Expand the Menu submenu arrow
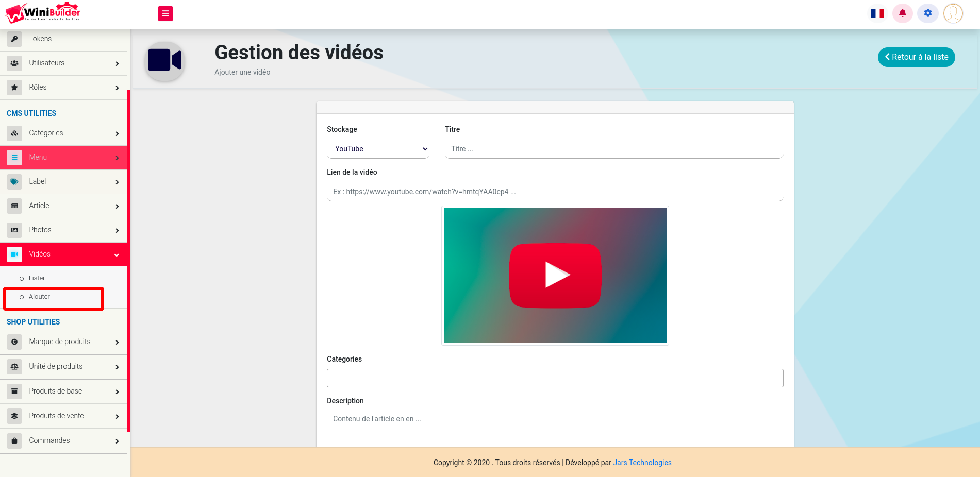This screenshot has height=477, width=980. [x=117, y=158]
